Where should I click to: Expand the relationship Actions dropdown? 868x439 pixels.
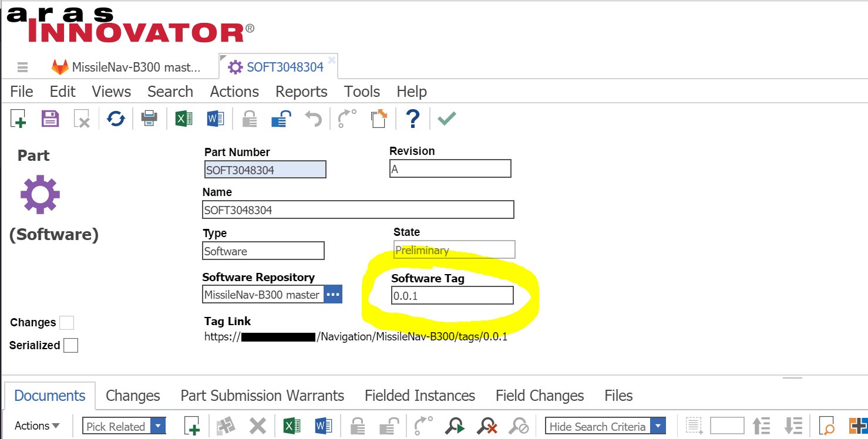[37, 426]
